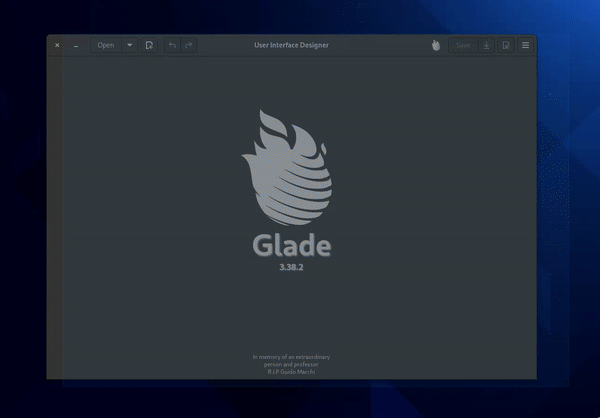Open project properties document icon
Image resolution: width=600 pixels, height=418 pixels.
[x=506, y=45]
